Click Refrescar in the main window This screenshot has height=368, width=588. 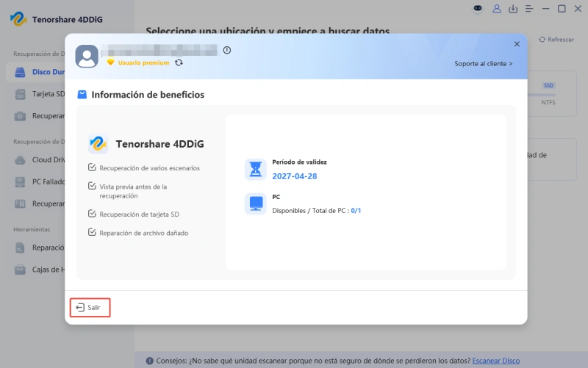[556, 40]
